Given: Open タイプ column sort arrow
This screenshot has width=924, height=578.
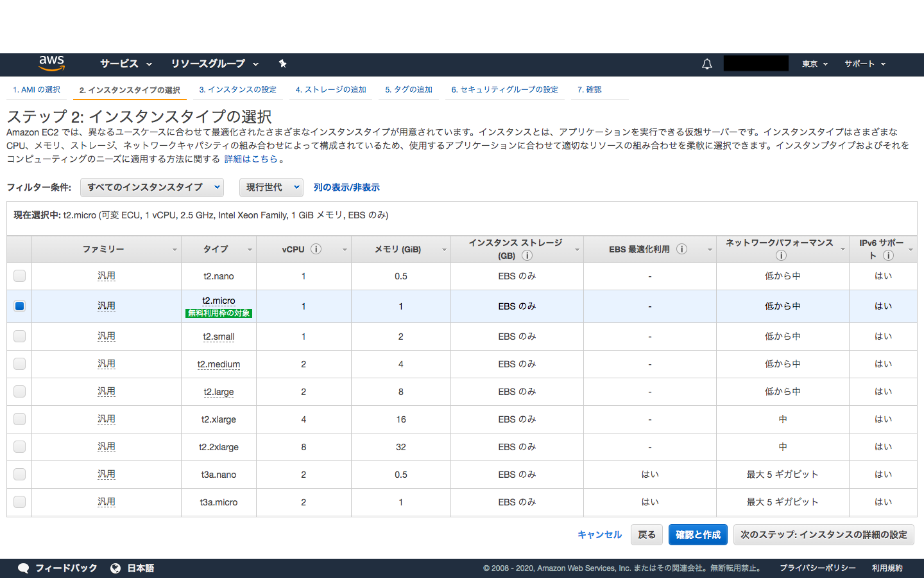Looking at the screenshot, I should tap(250, 250).
